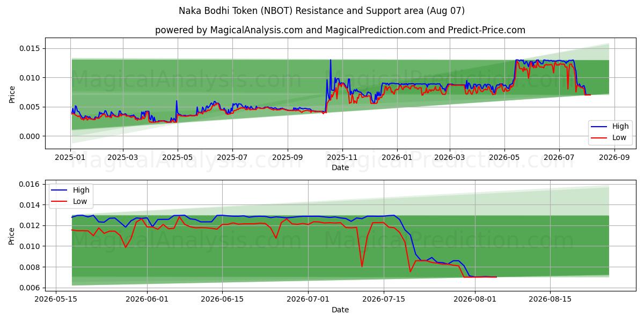Click the '2026-06-15' tick on the bottom chart
This screenshot has width=644, height=322.
pyautogui.click(x=222, y=299)
